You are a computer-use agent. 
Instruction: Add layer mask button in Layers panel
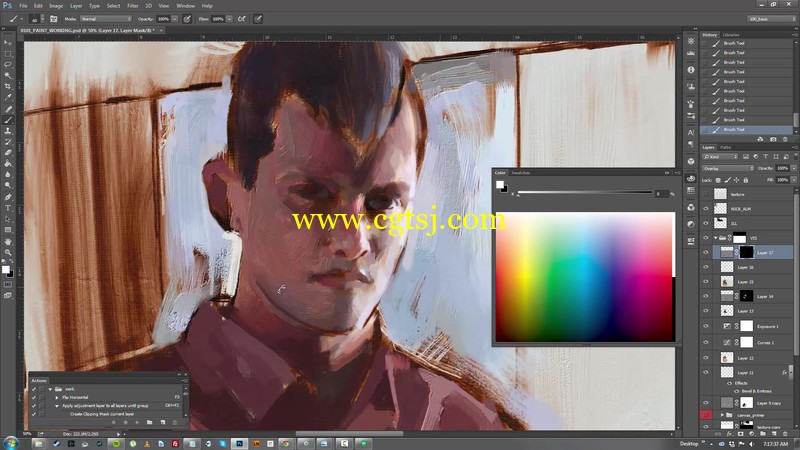[x=740, y=434]
